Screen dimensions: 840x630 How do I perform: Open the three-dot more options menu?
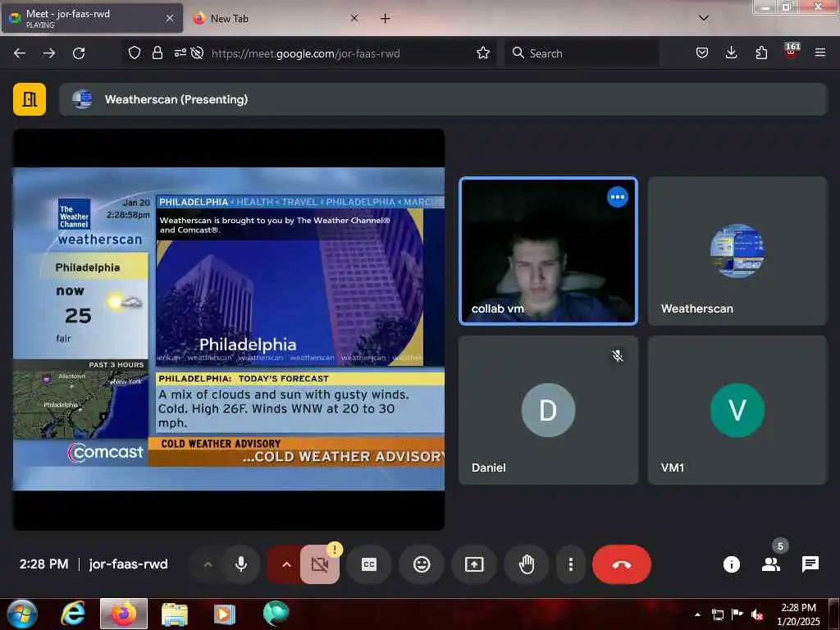coord(571,564)
